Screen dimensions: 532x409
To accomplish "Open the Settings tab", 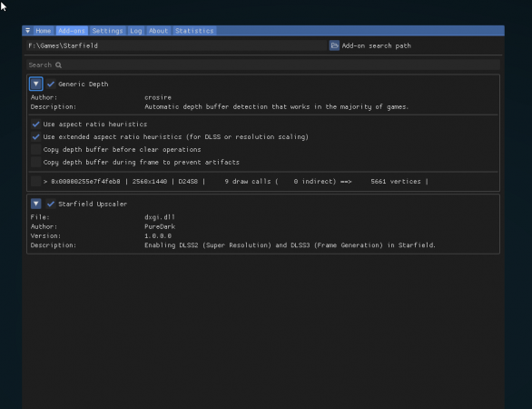I will pyautogui.click(x=107, y=31).
